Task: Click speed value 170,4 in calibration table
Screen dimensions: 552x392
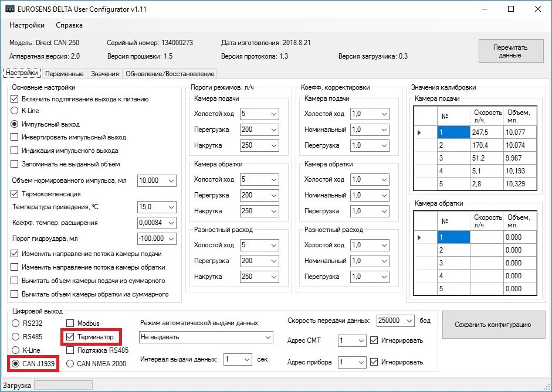Action: coord(486,145)
